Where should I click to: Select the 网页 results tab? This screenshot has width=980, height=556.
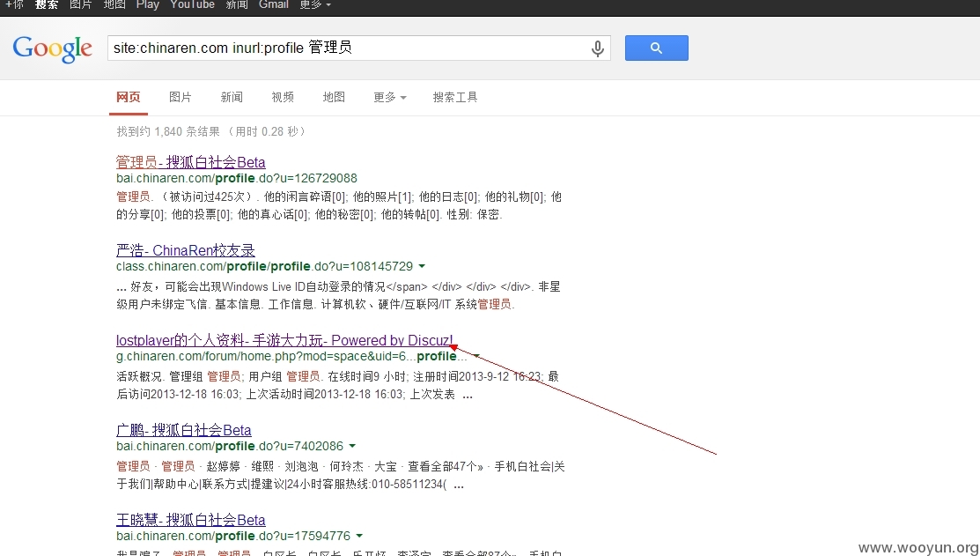click(x=129, y=97)
